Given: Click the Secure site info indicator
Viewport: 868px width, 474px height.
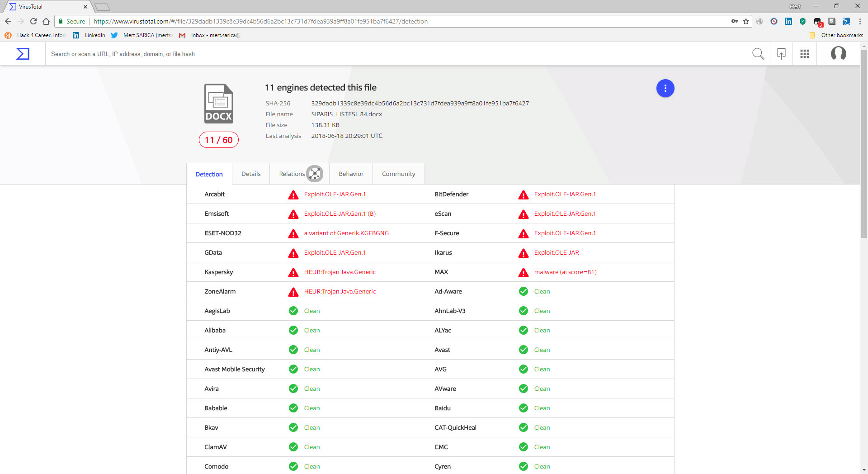Looking at the screenshot, I should coord(72,21).
